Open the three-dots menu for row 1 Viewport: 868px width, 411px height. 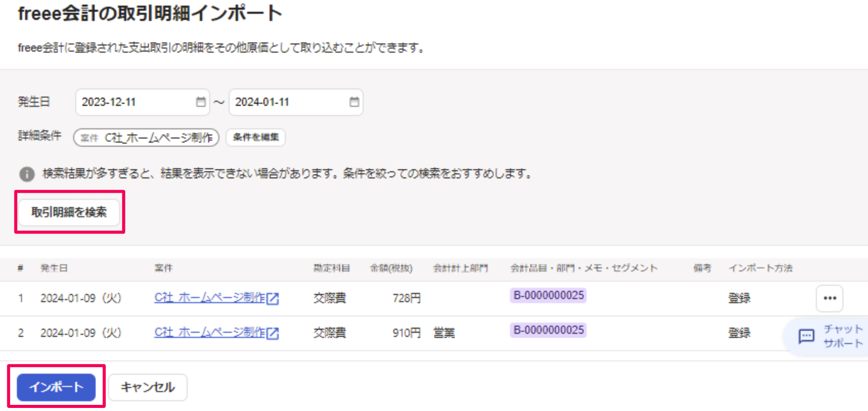(830, 299)
